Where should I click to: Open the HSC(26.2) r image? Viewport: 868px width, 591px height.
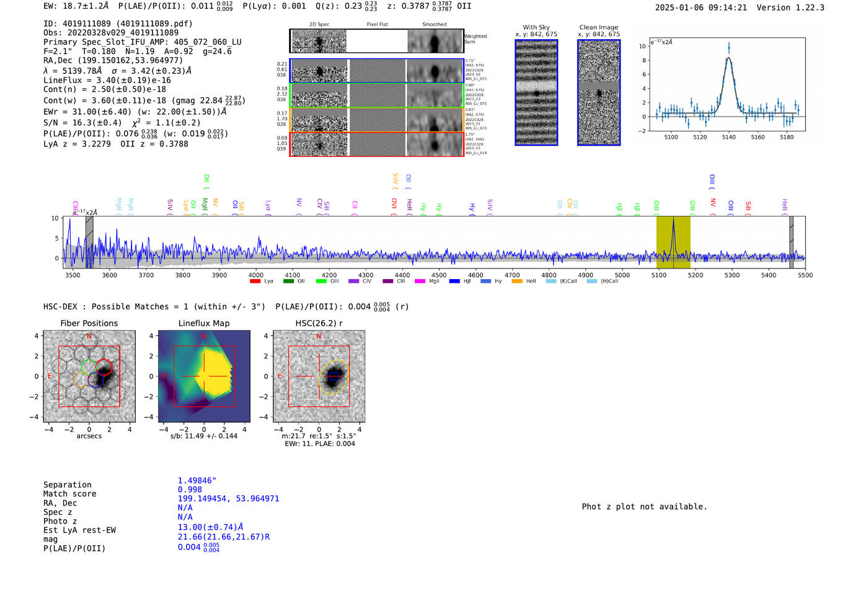tap(319, 376)
